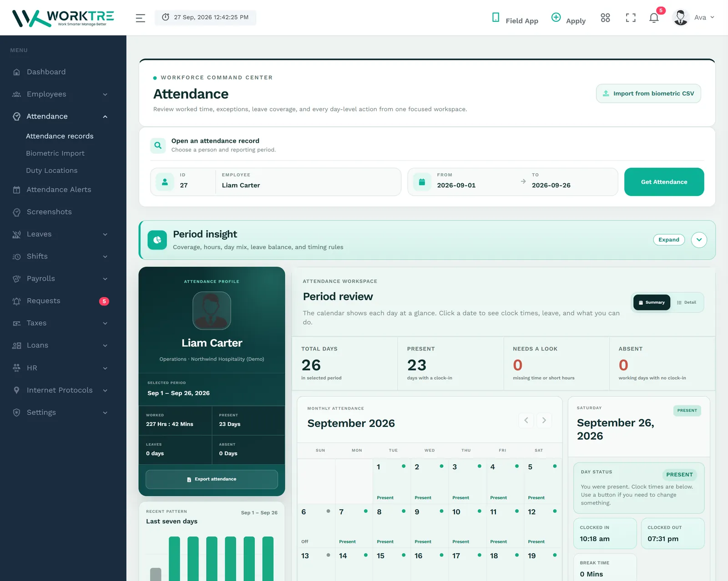Screen dimensions: 728x581
Task: Toggle fullscreen mode icon
Action: click(631, 18)
